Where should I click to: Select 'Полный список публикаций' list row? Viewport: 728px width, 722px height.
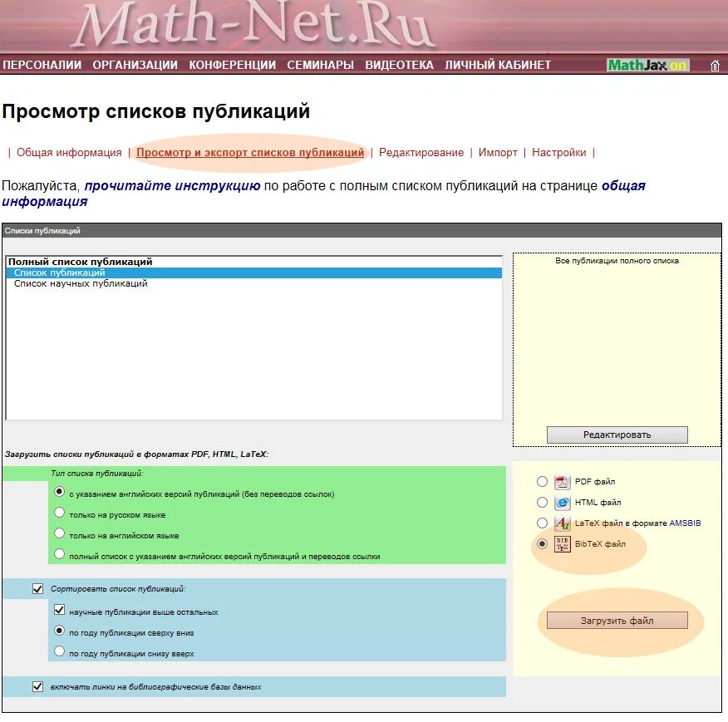[x=254, y=262]
